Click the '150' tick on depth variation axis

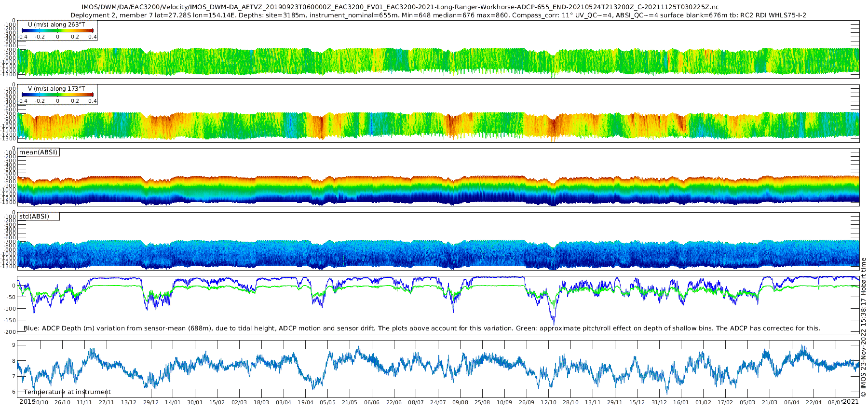(10, 320)
